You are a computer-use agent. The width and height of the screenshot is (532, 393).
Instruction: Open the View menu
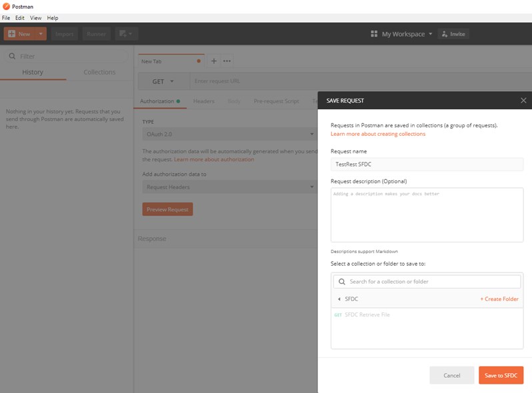point(35,18)
